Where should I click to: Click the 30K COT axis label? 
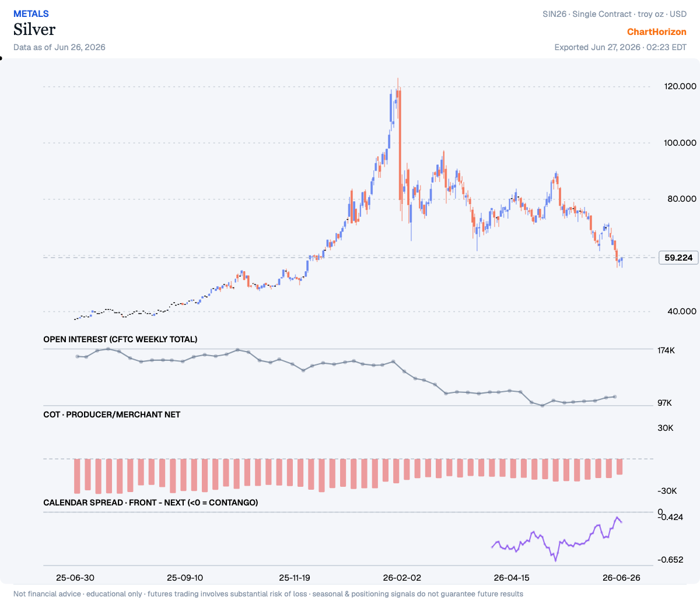[666, 428]
